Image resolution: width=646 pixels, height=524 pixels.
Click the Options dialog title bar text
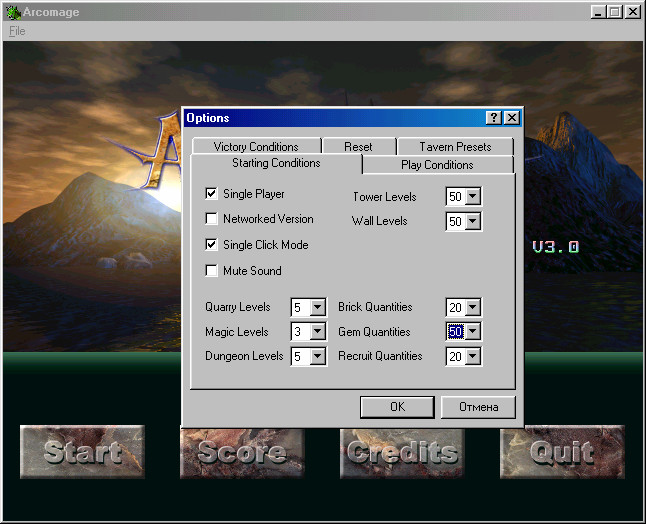[208, 118]
